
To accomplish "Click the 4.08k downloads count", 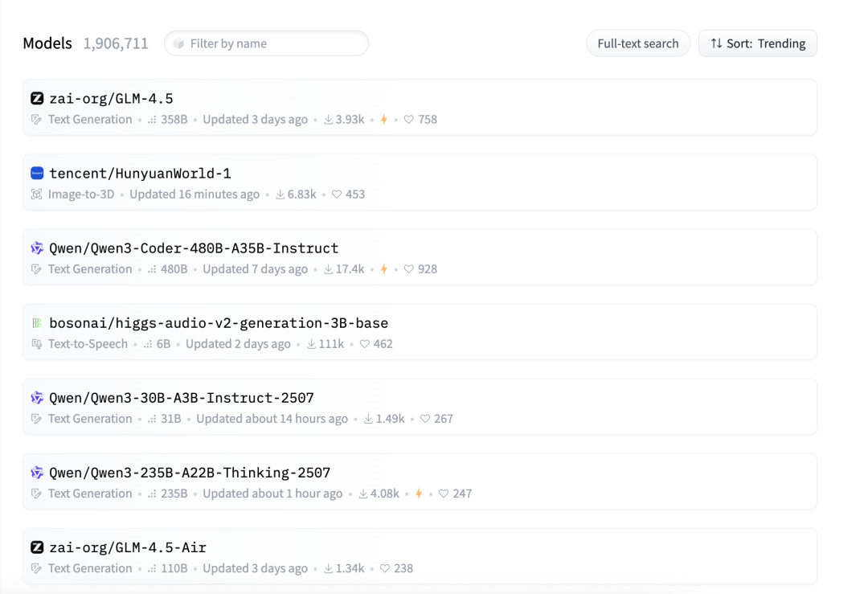I will 385,494.
